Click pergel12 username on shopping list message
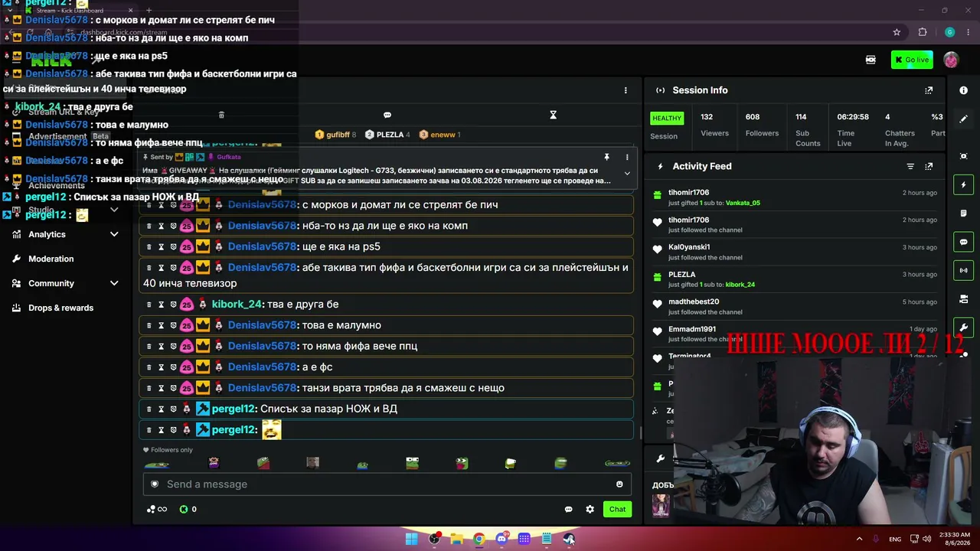The image size is (980, 551). [x=233, y=409]
